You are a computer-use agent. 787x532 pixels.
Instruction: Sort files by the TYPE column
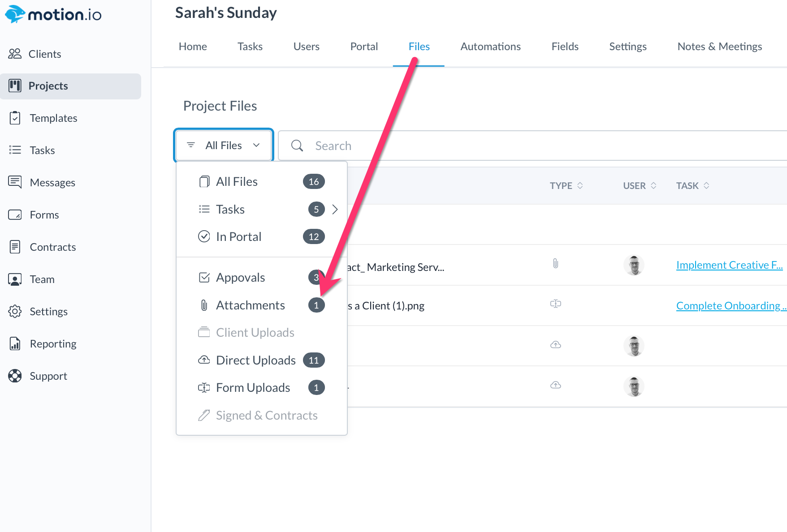[x=566, y=186]
